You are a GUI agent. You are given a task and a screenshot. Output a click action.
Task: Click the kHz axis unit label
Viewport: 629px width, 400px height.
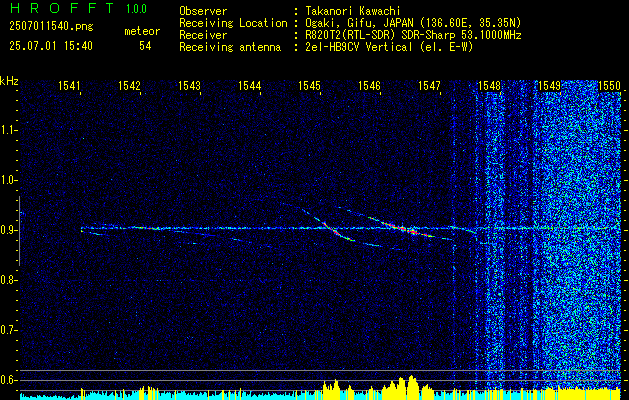[9, 81]
